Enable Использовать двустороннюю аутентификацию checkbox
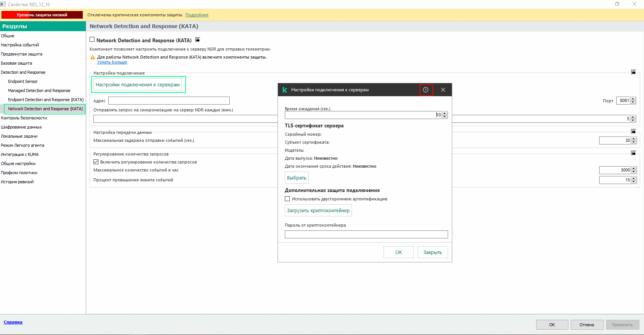Screen dimensions: 644x335 (x=287, y=199)
